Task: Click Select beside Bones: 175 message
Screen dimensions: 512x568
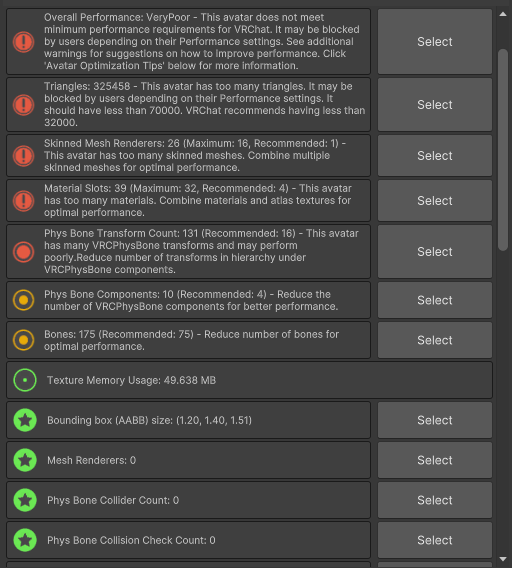Action: coord(435,340)
